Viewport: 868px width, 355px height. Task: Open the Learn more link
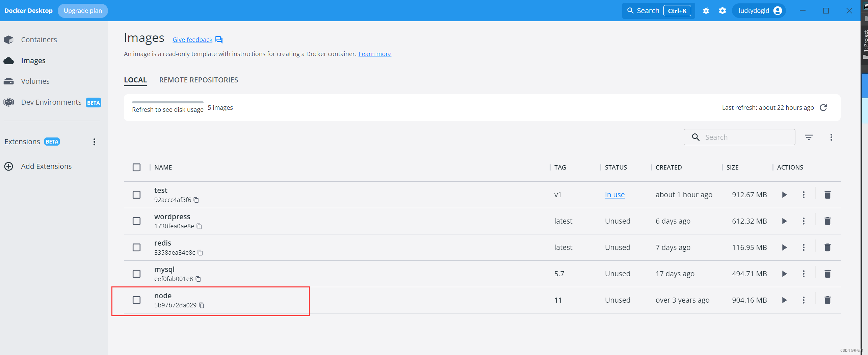click(375, 54)
